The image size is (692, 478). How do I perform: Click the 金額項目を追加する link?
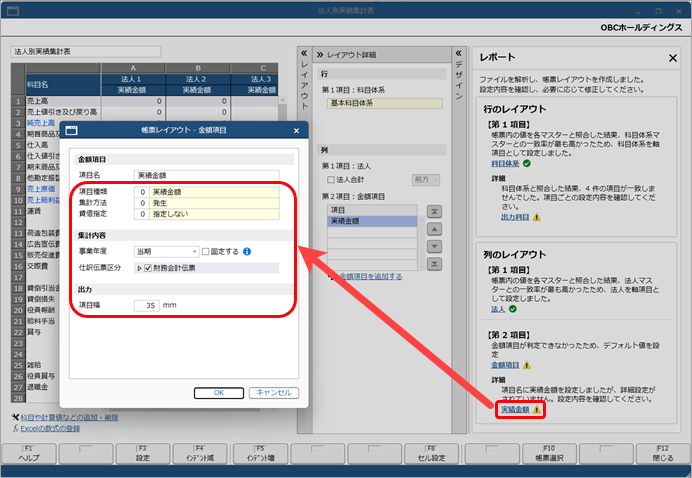coord(371,277)
